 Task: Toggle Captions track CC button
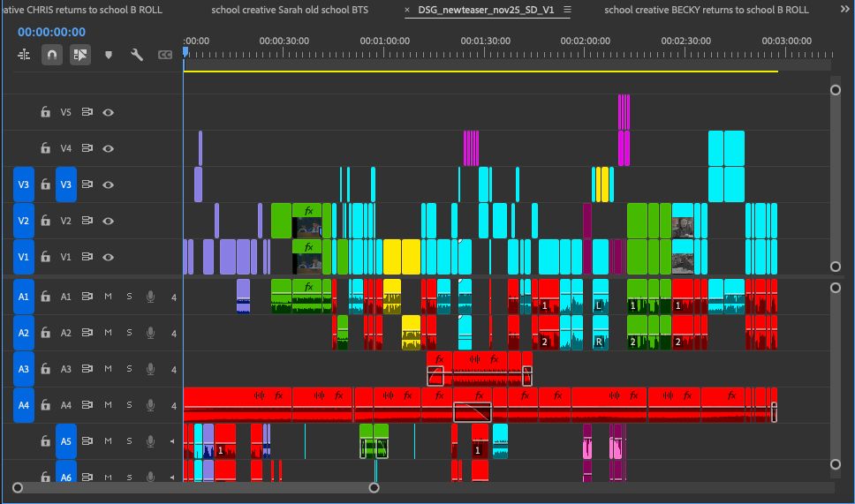click(164, 55)
